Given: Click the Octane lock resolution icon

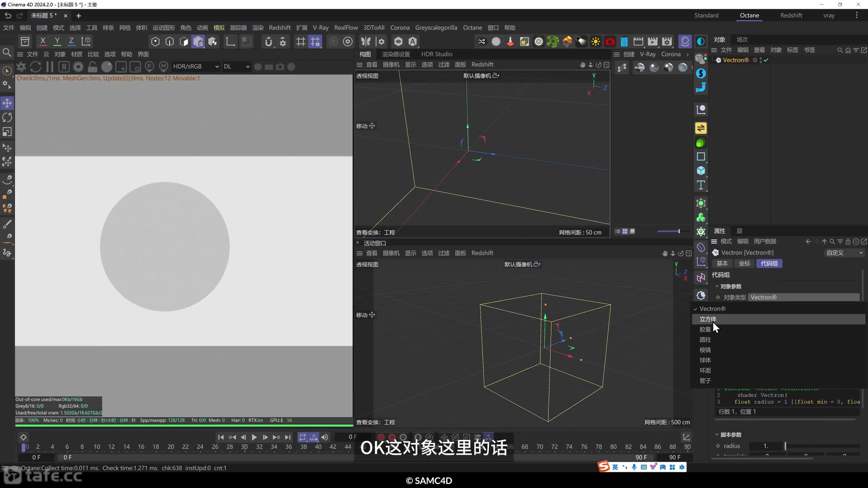Looking at the screenshot, I should click(x=92, y=67).
